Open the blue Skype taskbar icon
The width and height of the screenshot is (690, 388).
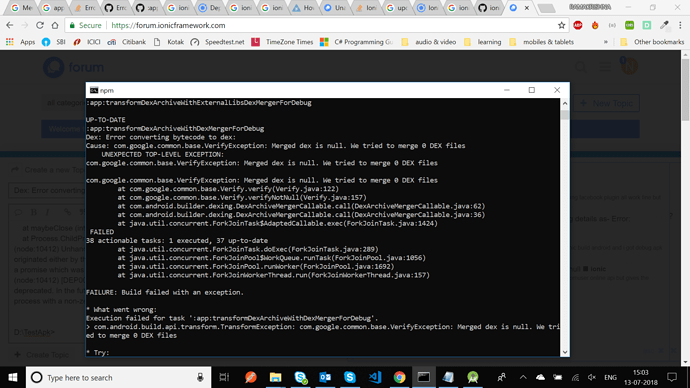pyautogui.click(x=350, y=377)
